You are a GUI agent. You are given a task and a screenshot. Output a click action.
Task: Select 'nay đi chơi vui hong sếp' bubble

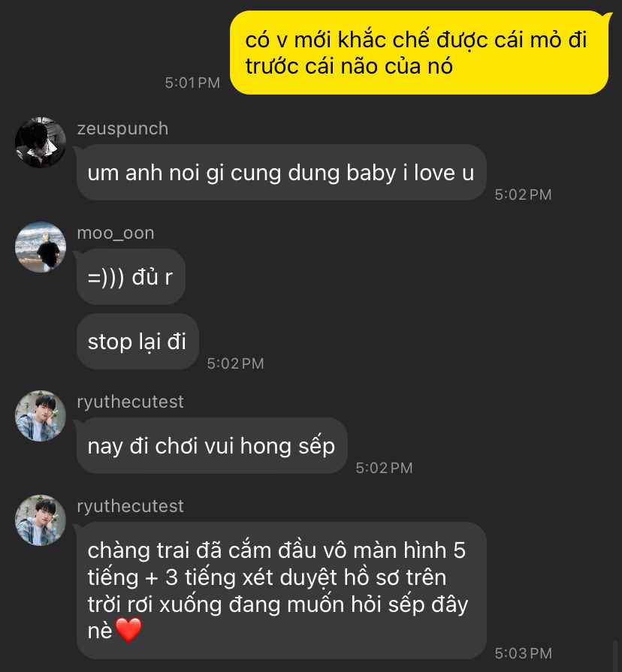pos(212,446)
